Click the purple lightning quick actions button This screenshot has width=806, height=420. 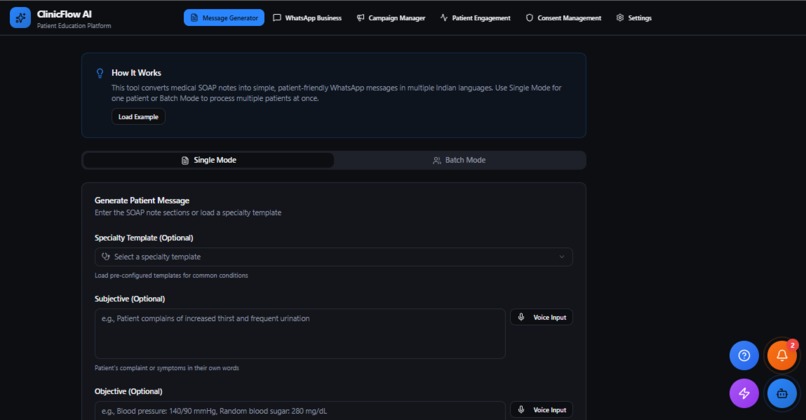(x=744, y=393)
